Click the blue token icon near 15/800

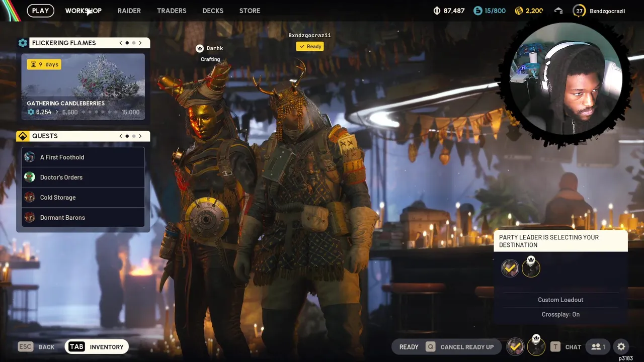[x=477, y=11]
